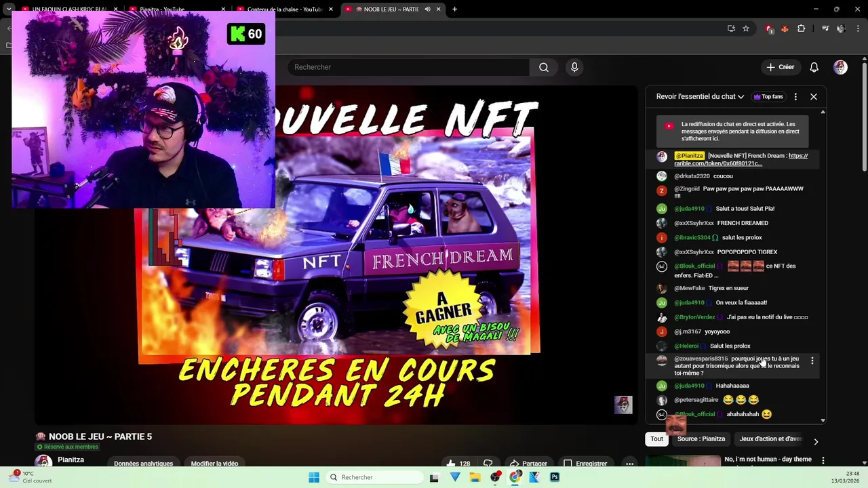The width and height of the screenshot is (868, 488).
Task: Click the YouTube search magnifier button
Action: 544,67
